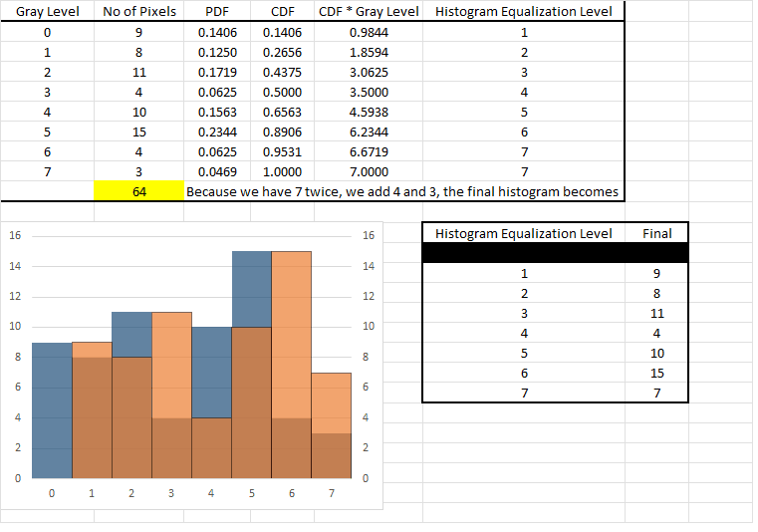The width and height of the screenshot is (758, 532).
Task: Select the cell with value 3.5000
Action: click(369, 92)
